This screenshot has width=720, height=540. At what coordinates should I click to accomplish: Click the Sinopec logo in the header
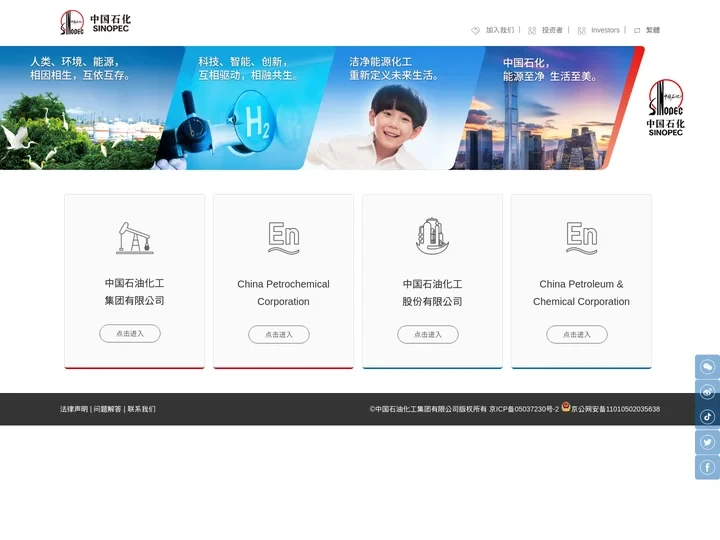coord(96,22)
